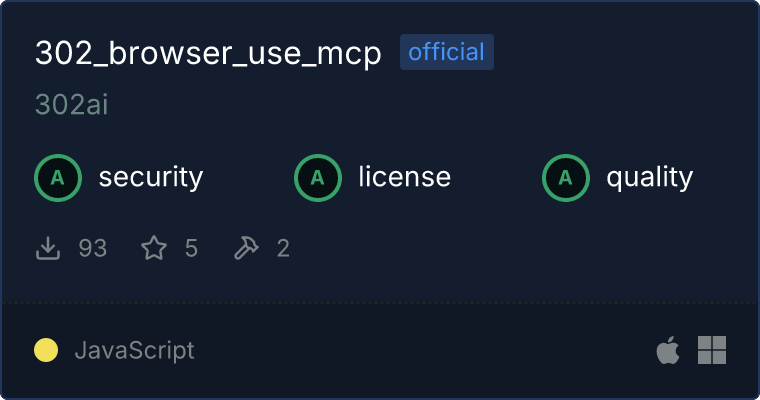Image resolution: width=760 pixels, height=400 pixels.
Task: Click the download count 93
Action: [x=93, y=248]
